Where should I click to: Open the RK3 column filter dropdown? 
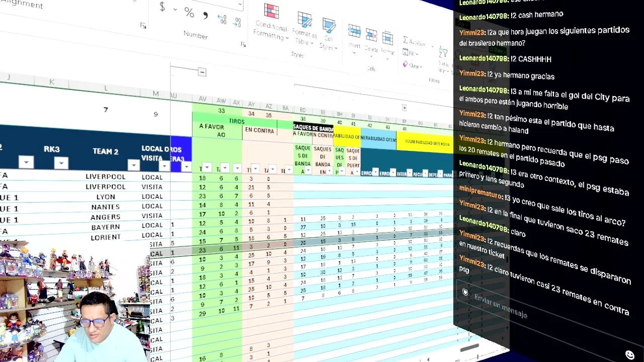(x=61, y=162)
